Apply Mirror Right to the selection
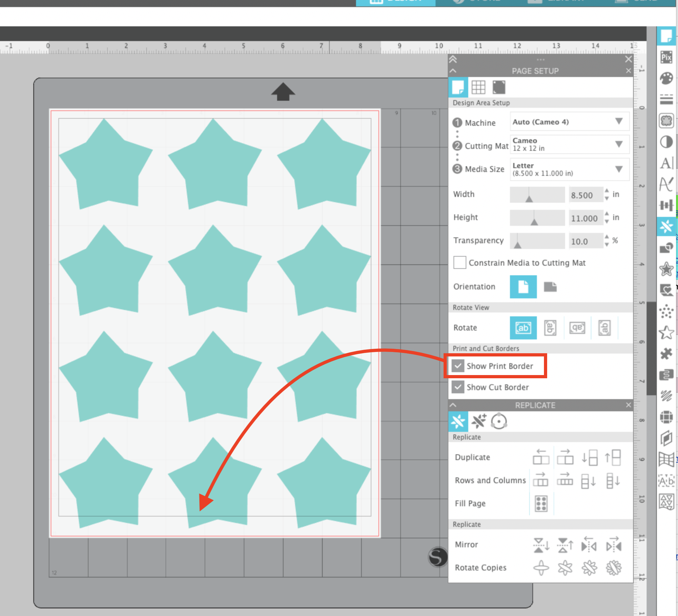 (x=614, y=545)
